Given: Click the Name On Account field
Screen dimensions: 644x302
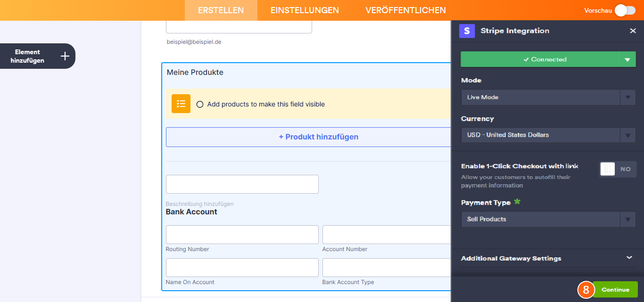Looking at the screenshot, I should coord(242,267).
